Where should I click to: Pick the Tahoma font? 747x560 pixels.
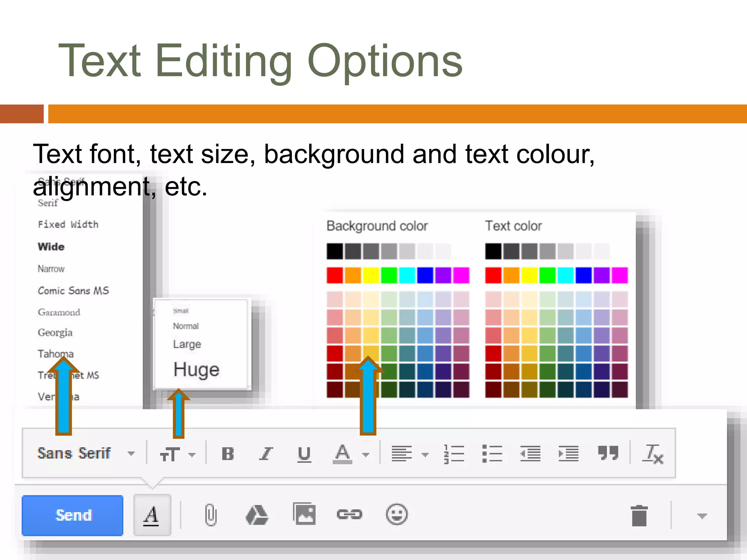56,354
